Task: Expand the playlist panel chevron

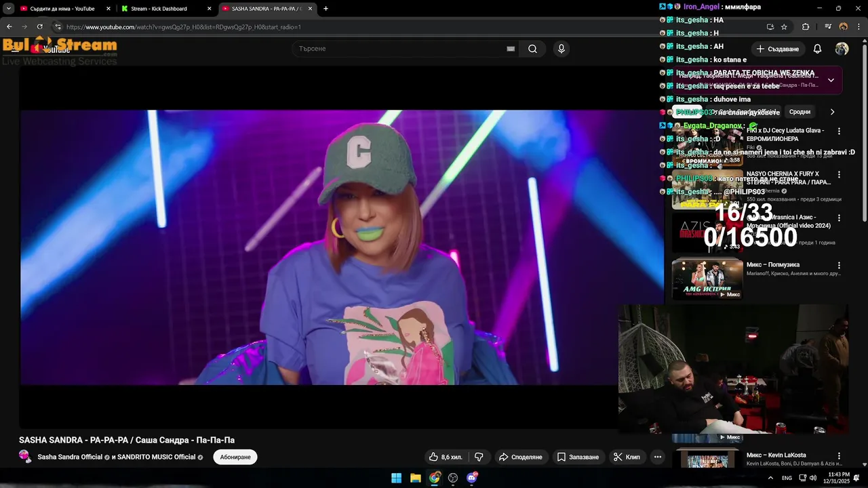Action: pos(831,80)
